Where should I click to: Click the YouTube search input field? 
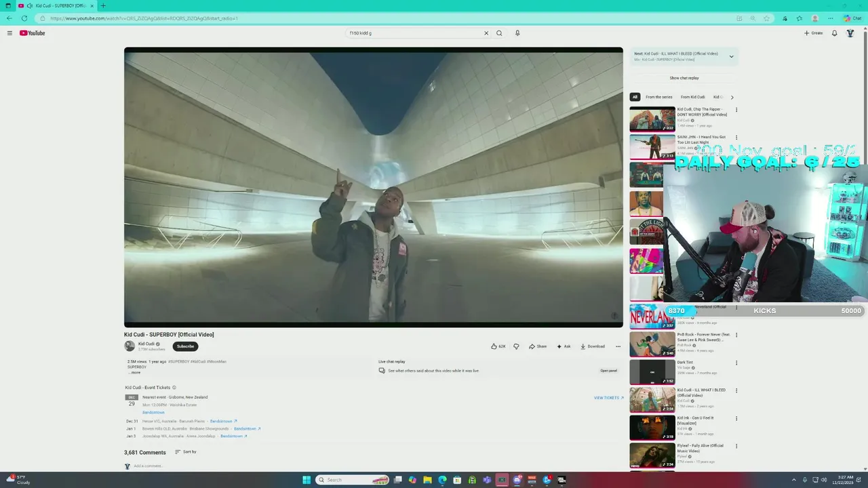tap(414, 33)
